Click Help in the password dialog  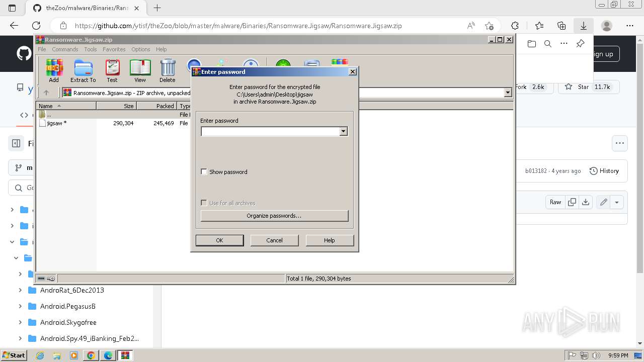(330, 240)
